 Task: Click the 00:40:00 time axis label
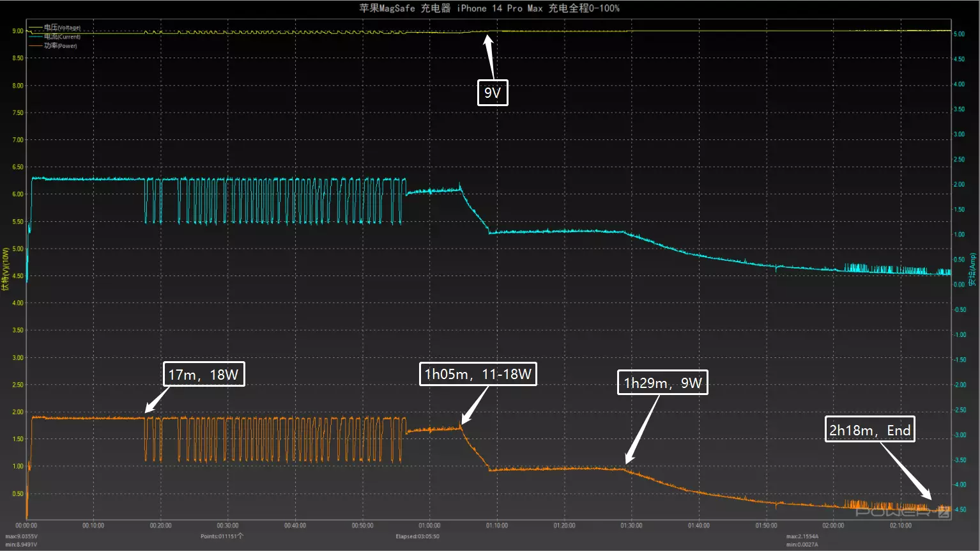pyautogui.click(x=295, y=525)
